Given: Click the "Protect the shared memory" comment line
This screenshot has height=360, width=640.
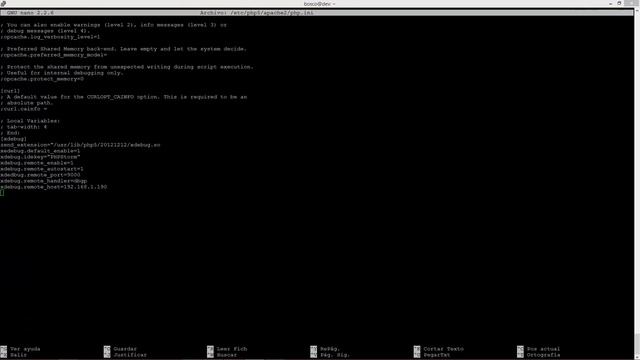Looking at the screenshot, I should pyautogui.click(x=127, y=67).
